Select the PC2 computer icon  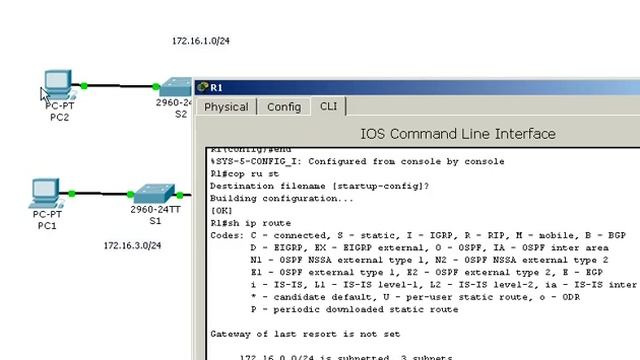click(x=58, y=84)
